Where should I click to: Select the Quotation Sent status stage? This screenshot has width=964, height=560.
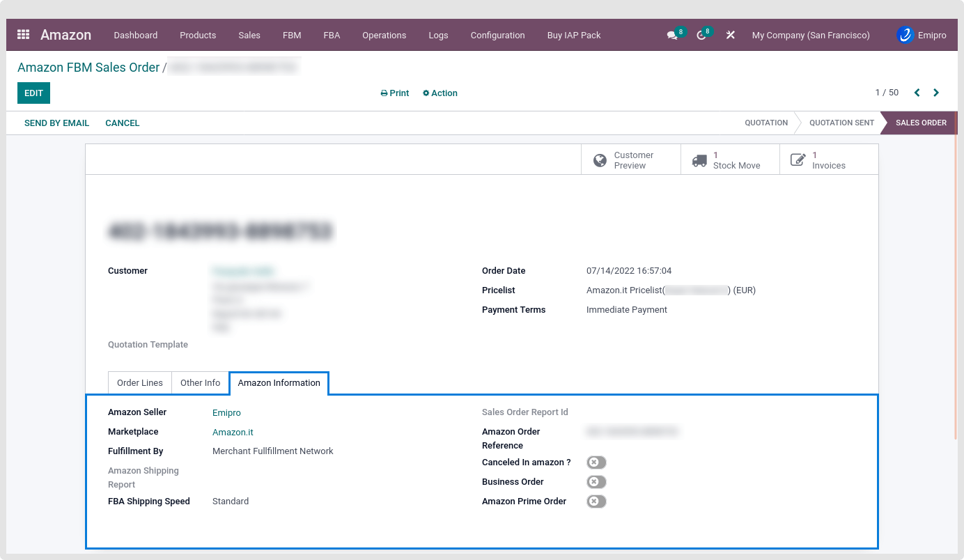click(841, 123)
